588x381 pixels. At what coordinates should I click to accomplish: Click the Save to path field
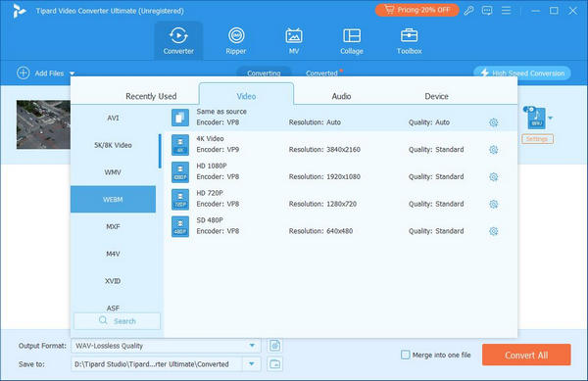pyautogui.click(x=157, y=363)
